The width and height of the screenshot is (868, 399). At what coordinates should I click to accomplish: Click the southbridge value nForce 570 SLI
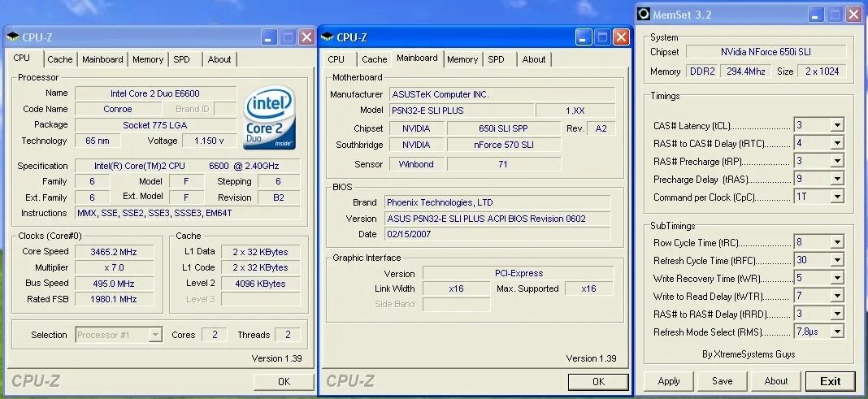pos(504,145)
